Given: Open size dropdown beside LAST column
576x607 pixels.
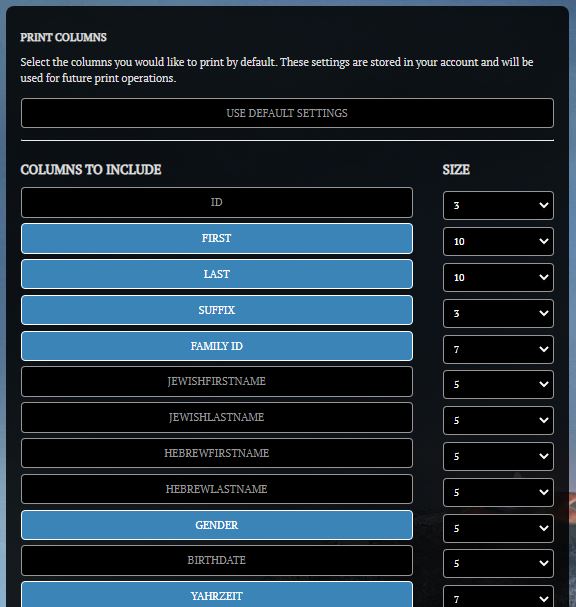Looking at the screenshot, I should (x=498, y=278).
